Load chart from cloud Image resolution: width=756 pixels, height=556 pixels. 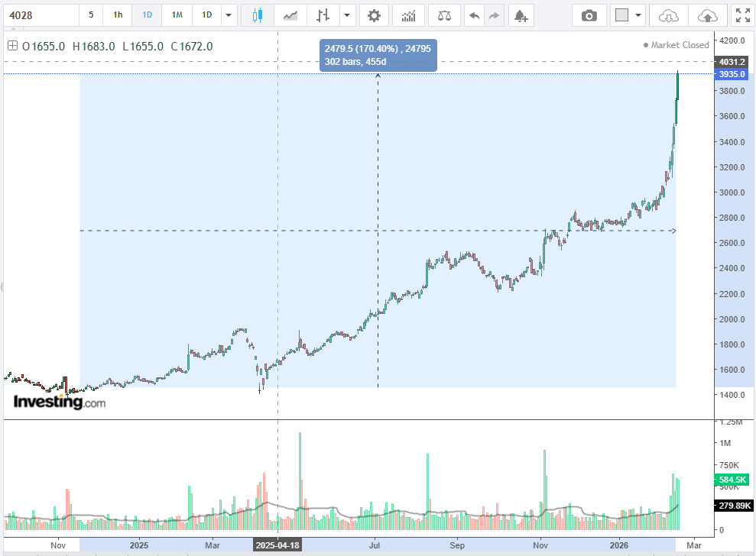(x=669, y=15)
